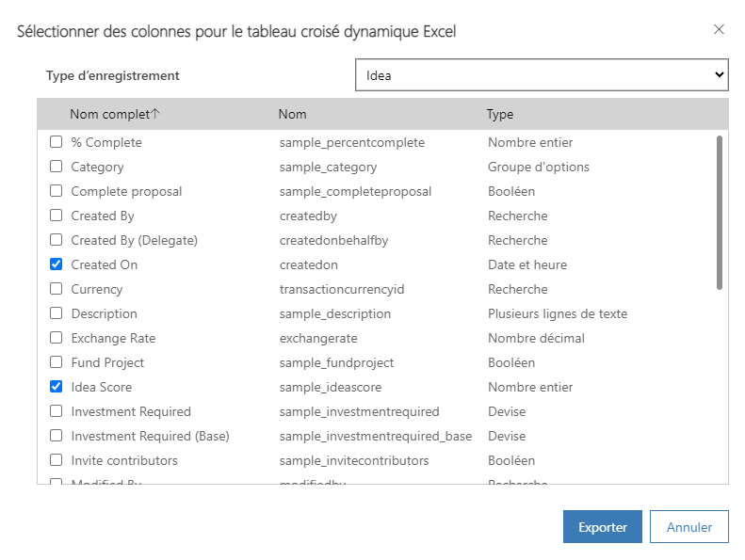Check the Currency checkbox
The height and width of the screenshot is (560, 745).
point(57,289)
